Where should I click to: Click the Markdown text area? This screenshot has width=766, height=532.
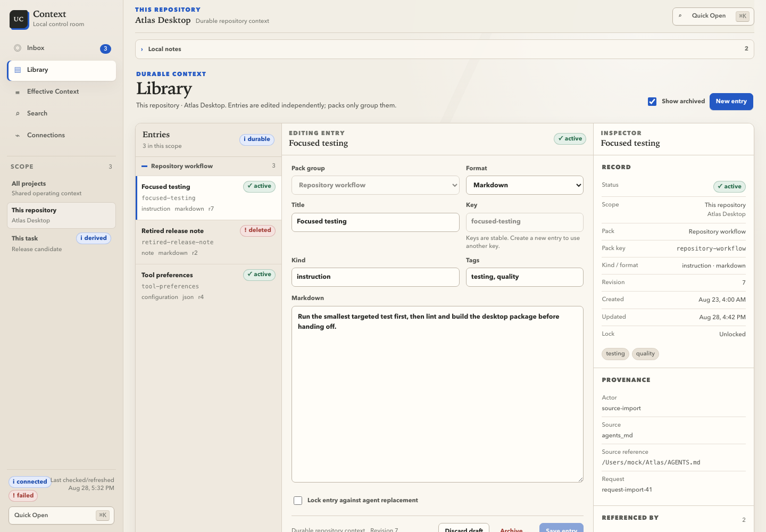click(x=437, y=394)
